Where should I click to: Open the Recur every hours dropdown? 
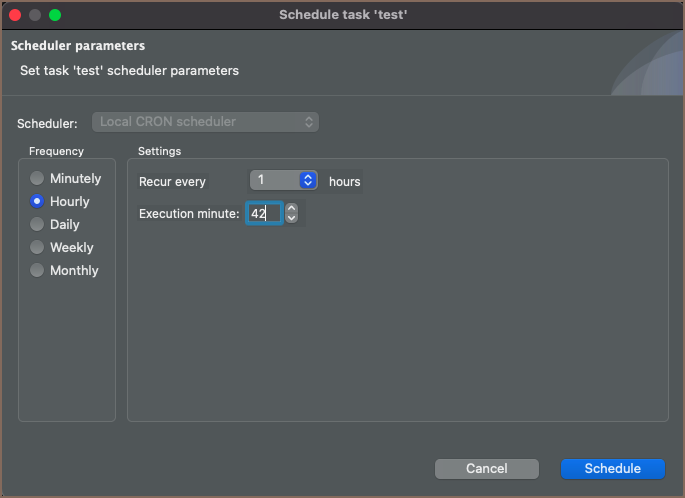click(284, 181)
